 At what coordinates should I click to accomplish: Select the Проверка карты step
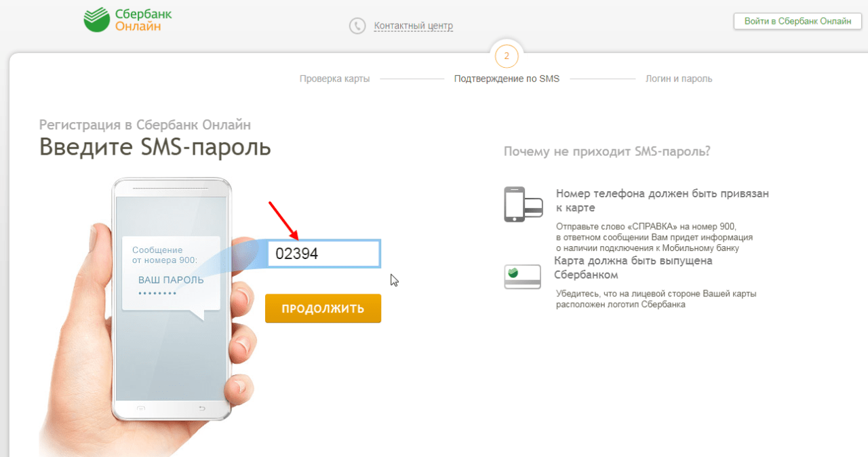pos(334,79)
